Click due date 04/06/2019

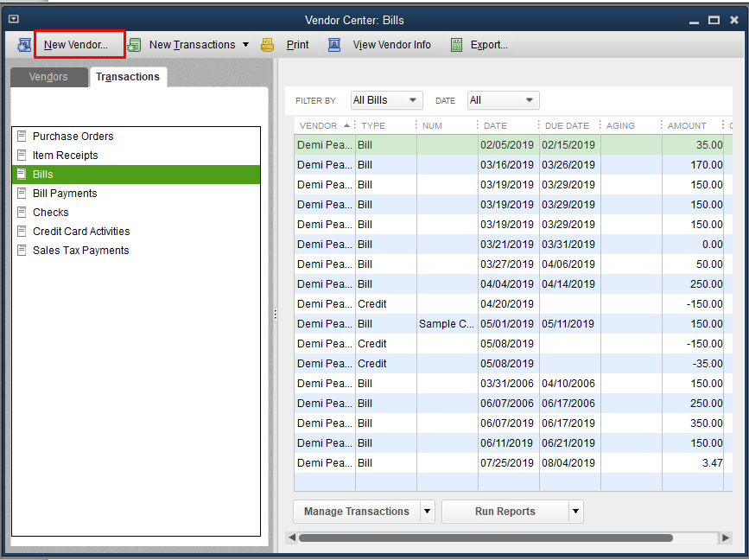[x=568, y=264]
